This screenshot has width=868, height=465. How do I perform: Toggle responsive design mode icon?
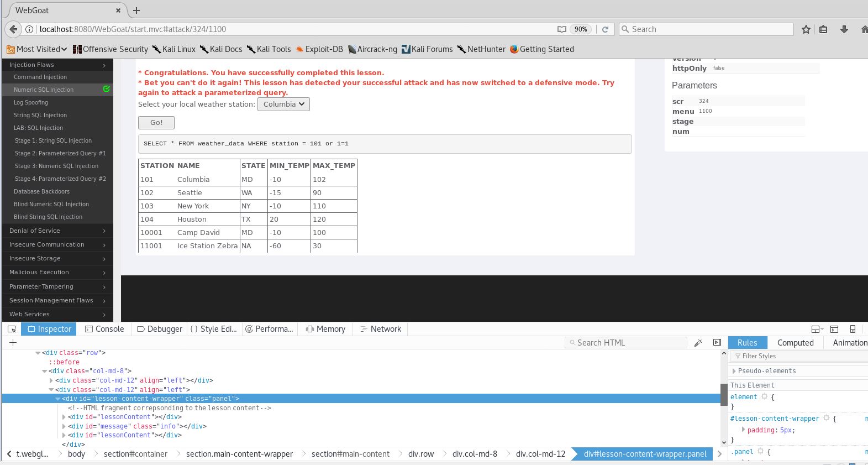[x=853, y=329]
